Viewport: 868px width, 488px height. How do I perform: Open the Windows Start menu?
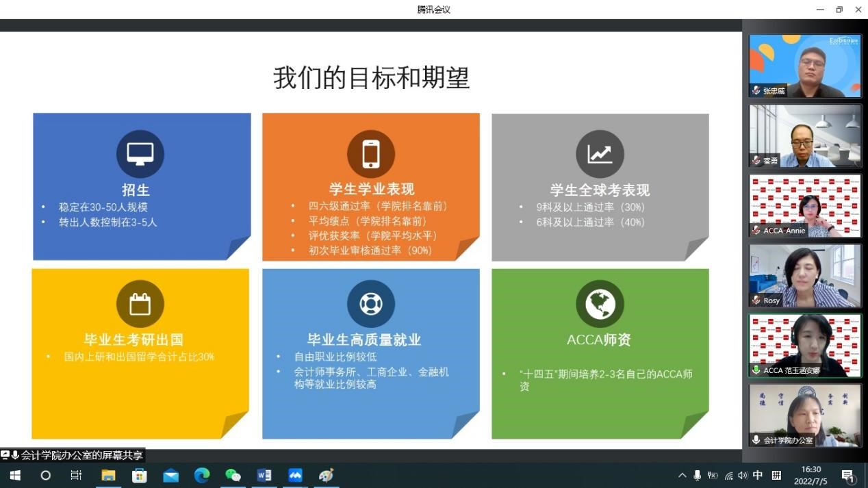click(x=14, y=475)
